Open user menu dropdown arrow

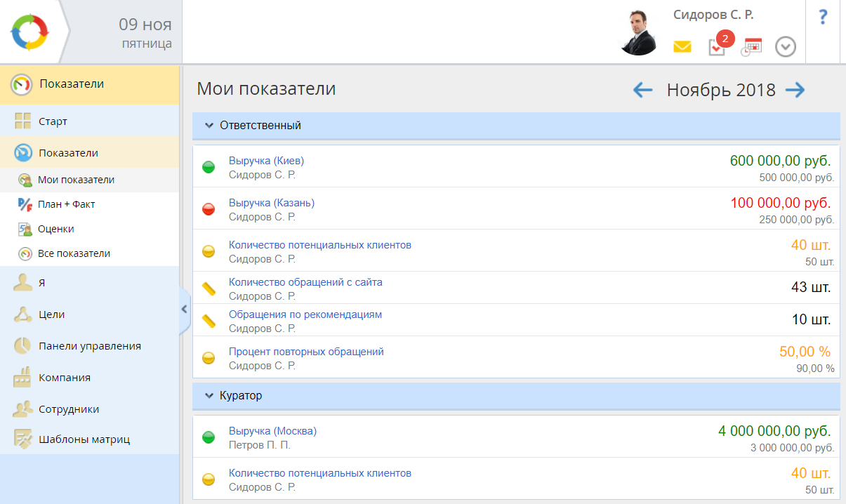786,47
